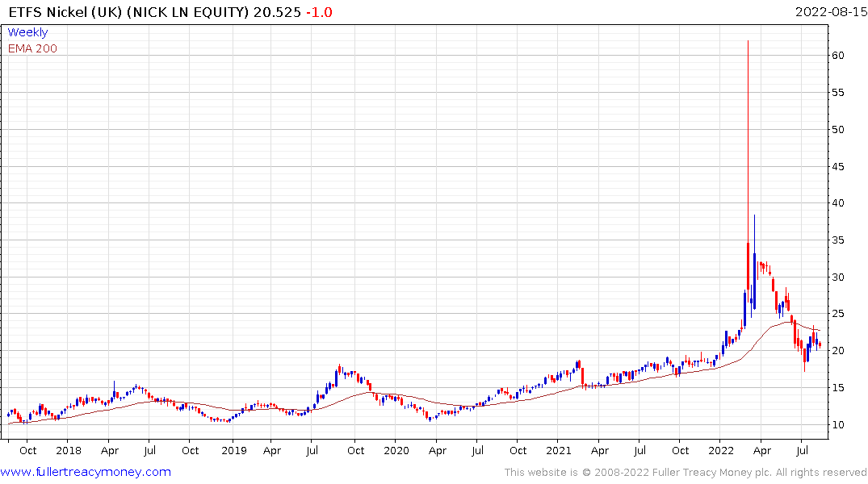Click the 2019 year label on time axis

click(233, 450)
